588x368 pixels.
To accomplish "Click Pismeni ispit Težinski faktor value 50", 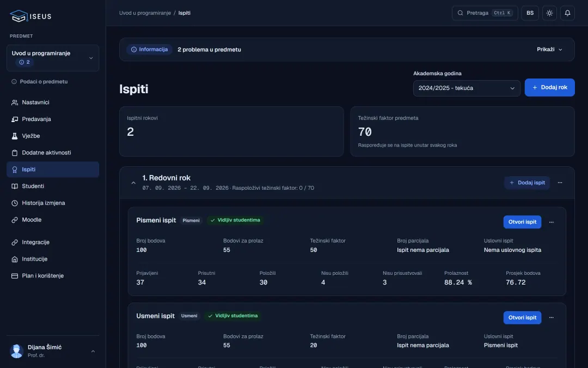I will click(x=314, y=250).
